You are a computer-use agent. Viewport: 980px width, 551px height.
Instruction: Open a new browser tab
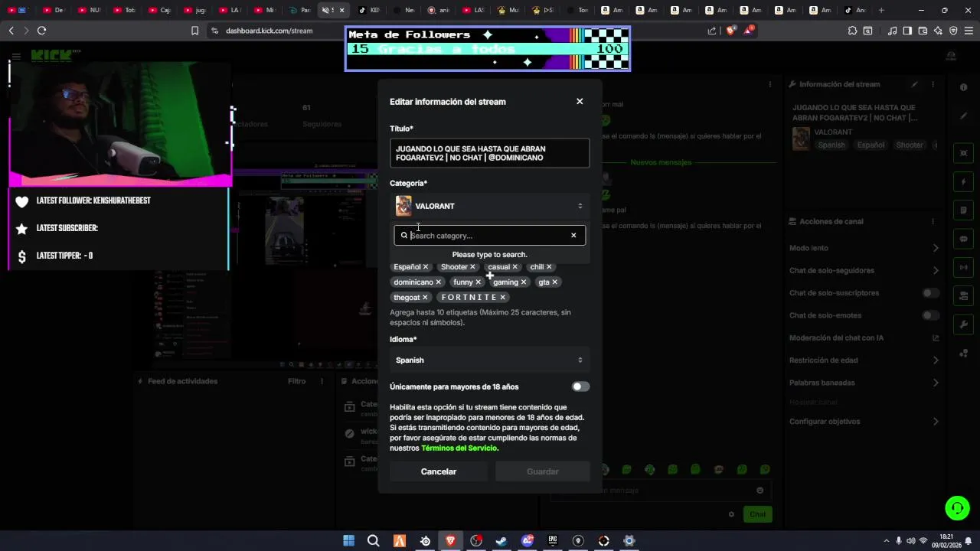pos(881,10)
